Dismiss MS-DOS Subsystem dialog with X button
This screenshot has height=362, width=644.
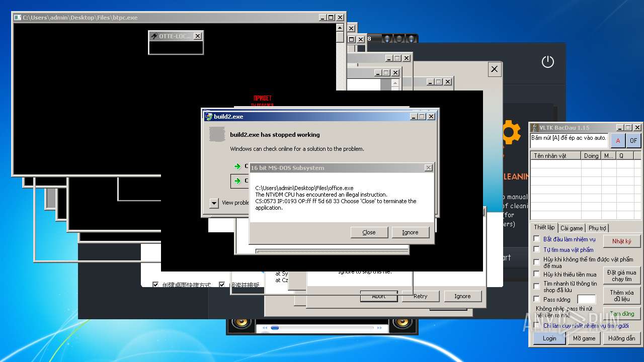tap(428, 168)
